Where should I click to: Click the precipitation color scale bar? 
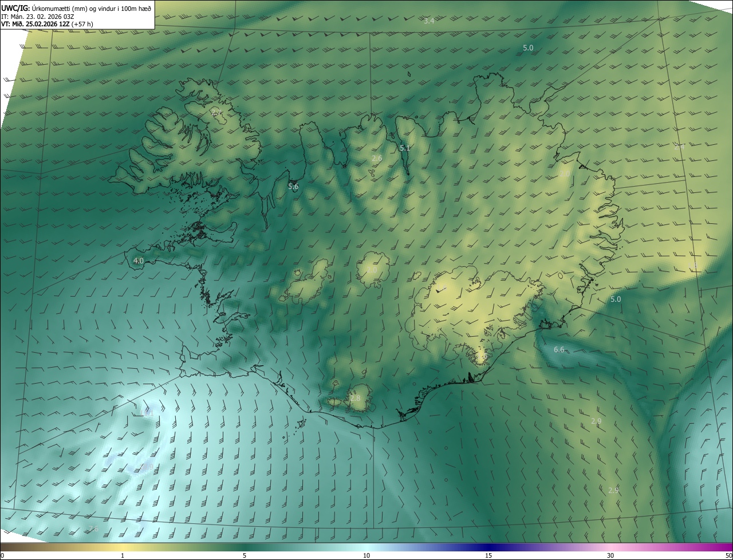coord(366,547)
